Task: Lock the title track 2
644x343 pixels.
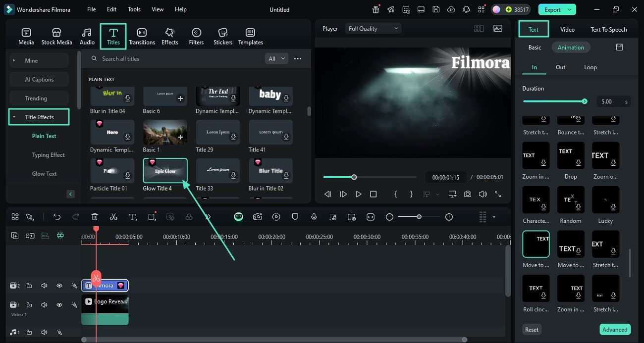Action: click(29, 286)
